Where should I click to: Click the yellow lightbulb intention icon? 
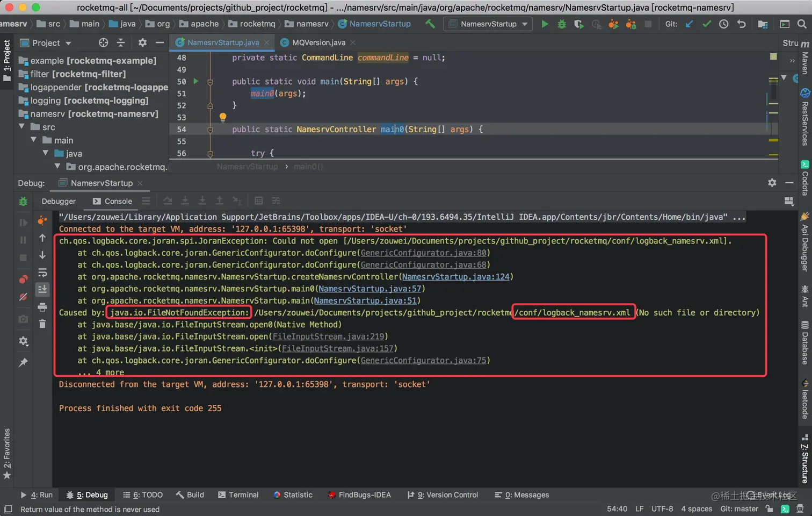click(x=223, y=117)
